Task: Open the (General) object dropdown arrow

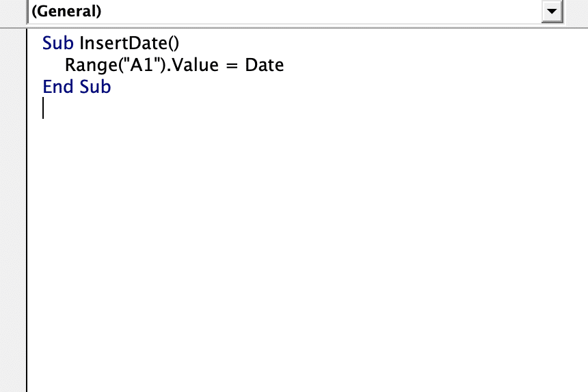Action: click(552, 11)
